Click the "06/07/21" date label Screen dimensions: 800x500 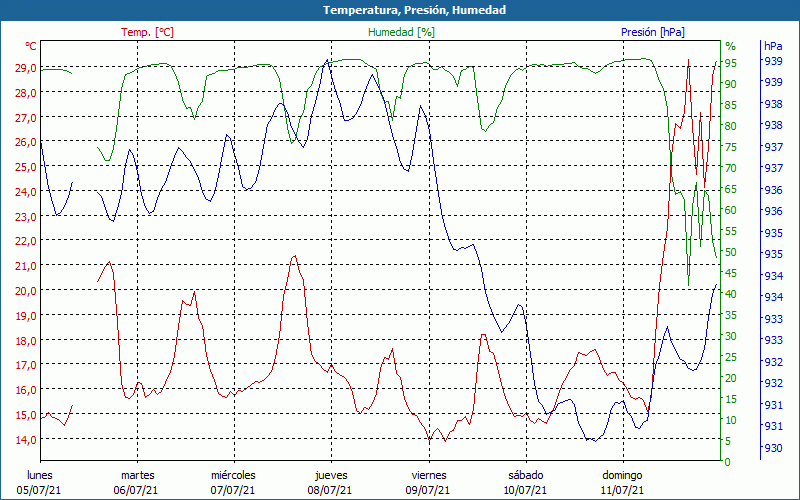click(136, 491)
